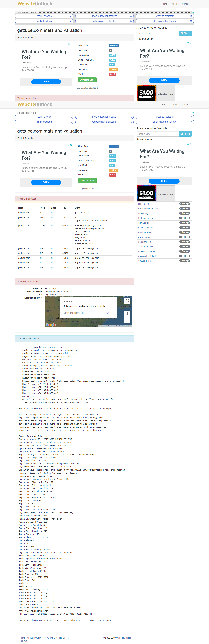
Task: Click the 'Map data ©2019 Google, INEGI' attribution
Action: 110,326
